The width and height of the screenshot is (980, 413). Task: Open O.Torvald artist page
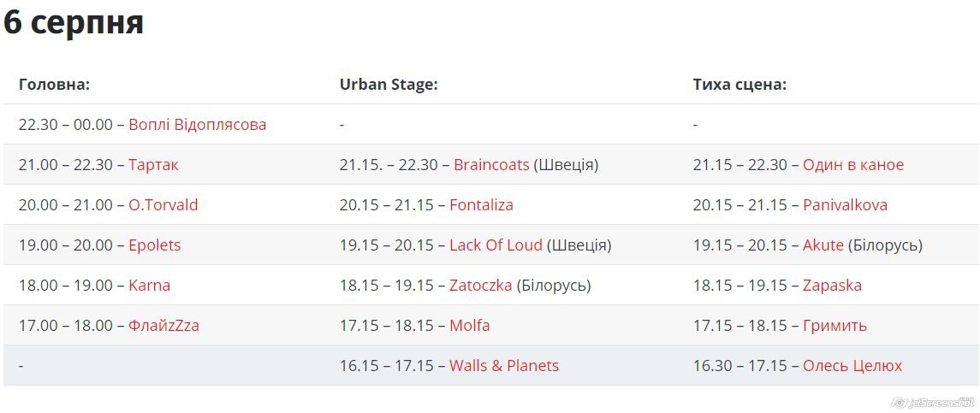163,205
